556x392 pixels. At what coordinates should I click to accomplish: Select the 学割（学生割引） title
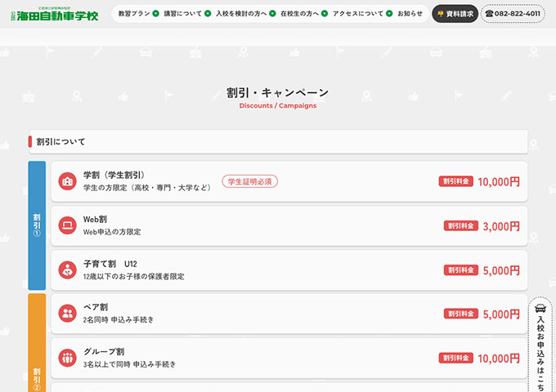tap(114, 175)
